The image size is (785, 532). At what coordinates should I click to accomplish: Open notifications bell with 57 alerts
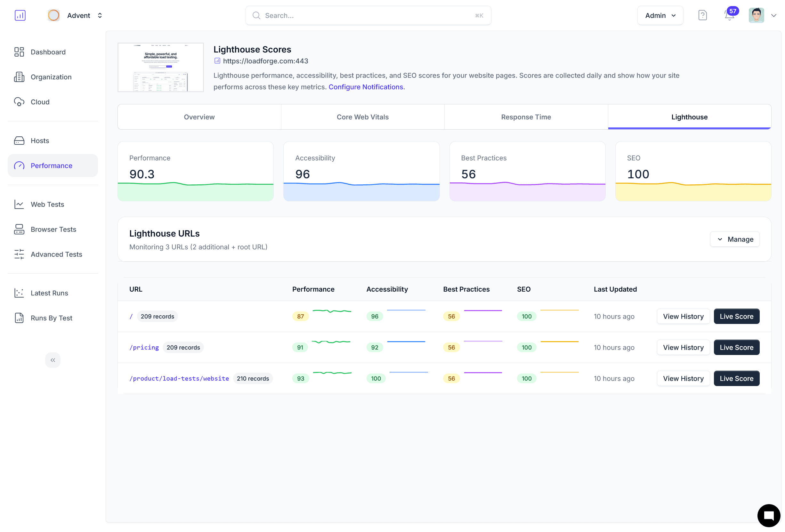[729, 16]
